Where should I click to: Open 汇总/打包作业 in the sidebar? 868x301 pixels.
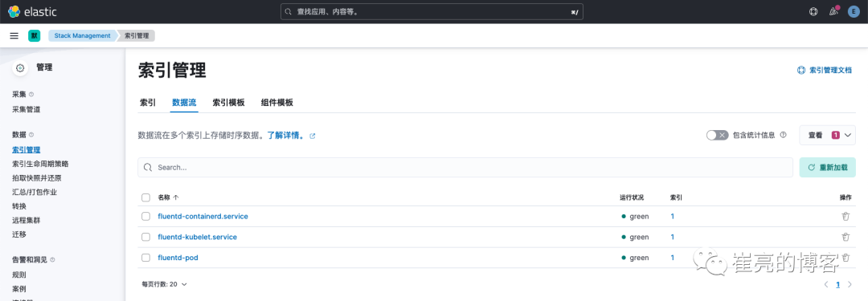tap(35, 192)
